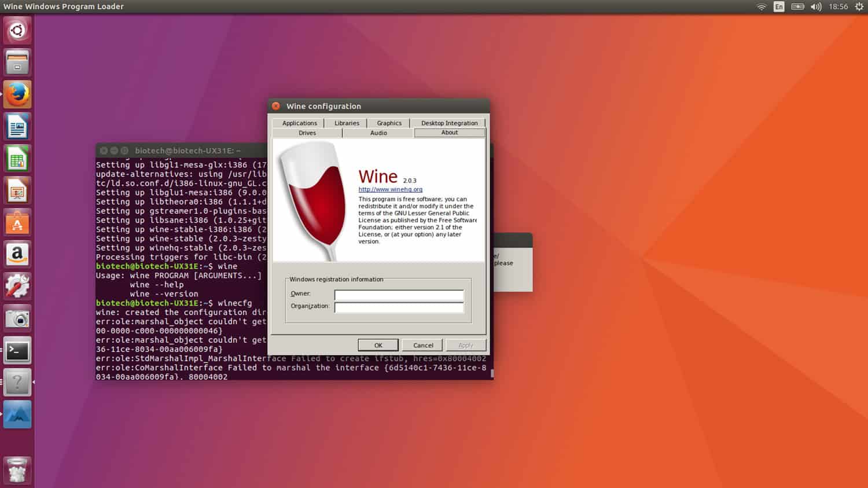The image size is (868, 488).
Task: Click 'wine --help' line in terminal
Action: pyautogui.click(x=157, y=285)
